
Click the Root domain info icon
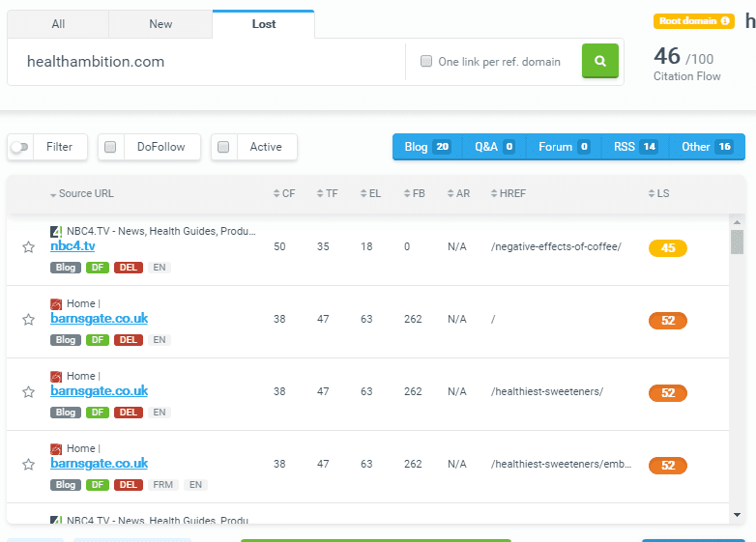click(725, 20)
